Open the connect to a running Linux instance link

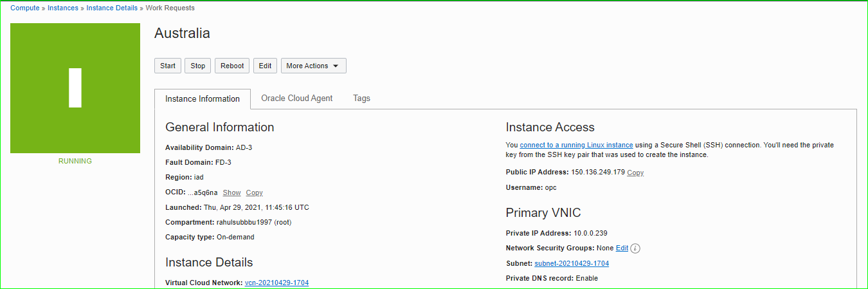(x=576, y=145)
